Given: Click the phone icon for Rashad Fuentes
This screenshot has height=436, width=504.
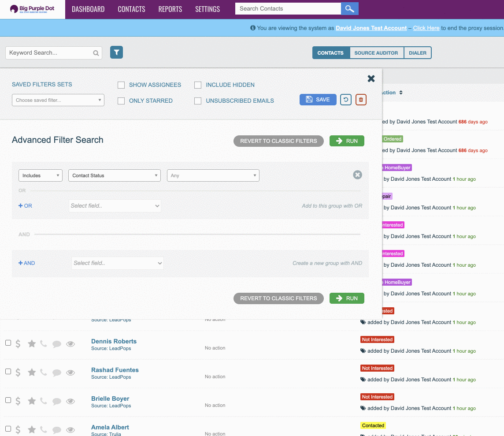Looking at the screenshot, I should 43,372.
